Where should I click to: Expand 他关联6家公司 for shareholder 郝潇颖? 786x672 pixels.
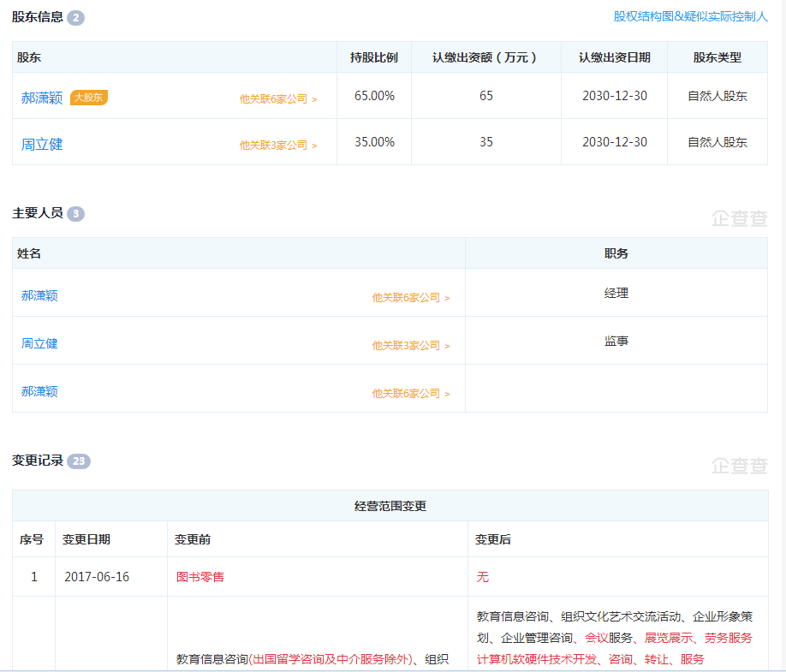coord(276,98)
